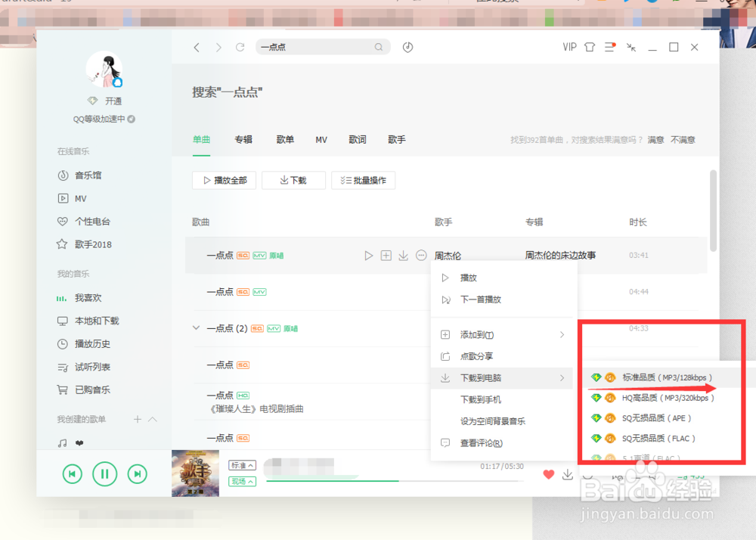Open more options on 周杰伦 row
The image size is (756, 540).
(x=421, y=255)
